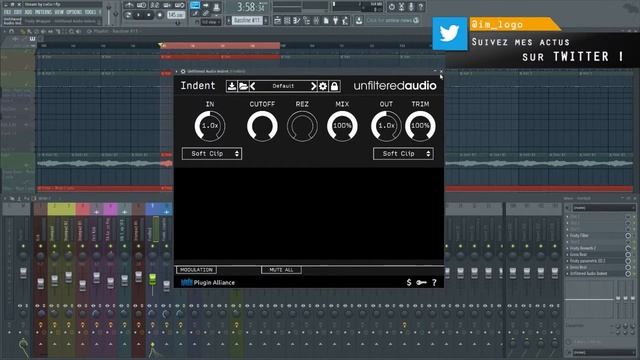
Task: Click the plug icon in FL toolbar
Action: pos(336,20)
